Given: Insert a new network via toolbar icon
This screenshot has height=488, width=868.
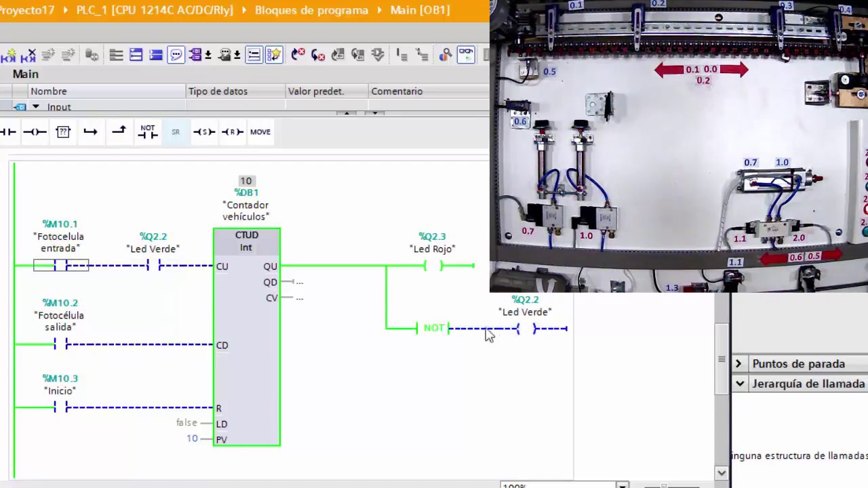Looking at the screenshot, I should [x=9, y=55].
